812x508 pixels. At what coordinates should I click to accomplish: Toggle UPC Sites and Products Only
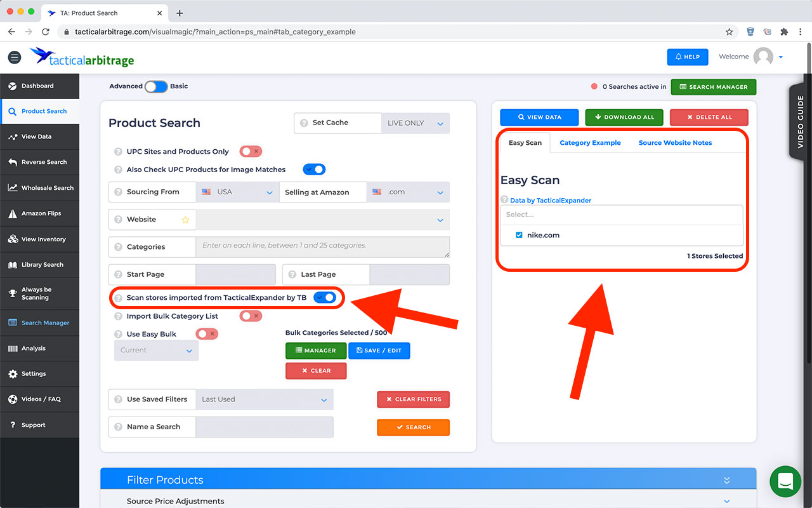tap(251, 152)
